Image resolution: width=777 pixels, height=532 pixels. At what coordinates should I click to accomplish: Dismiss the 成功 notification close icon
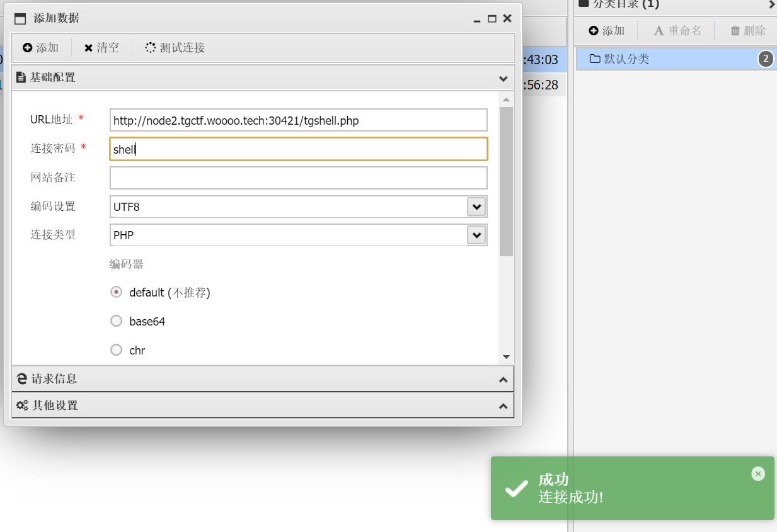point(758,473)
